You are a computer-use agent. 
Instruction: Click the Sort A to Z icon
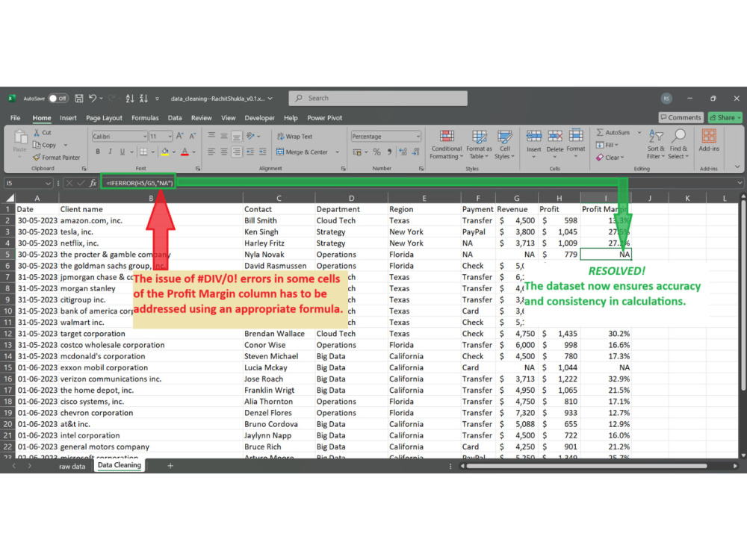pos(129,99)
